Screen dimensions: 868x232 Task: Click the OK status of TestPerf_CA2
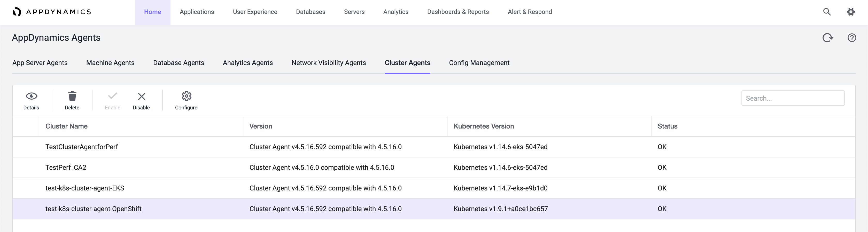pyautogui.click(x=662, y=168)
